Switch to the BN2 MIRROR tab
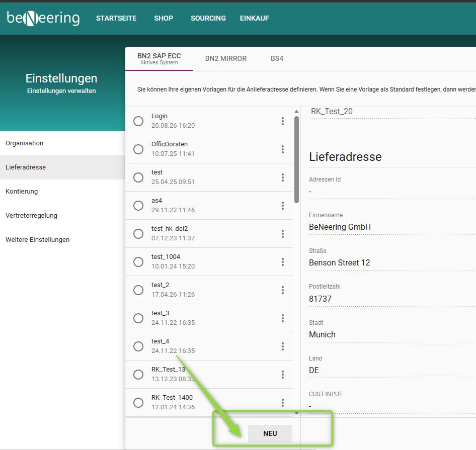476x450 pixels. tap(226, 58)
